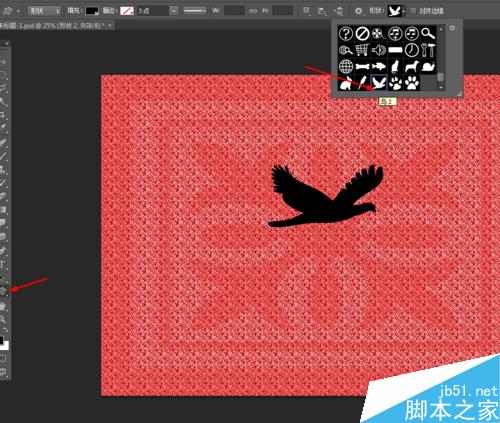Select the parrot feather shape preset
The image size is (500, 423).
(362, 83)
